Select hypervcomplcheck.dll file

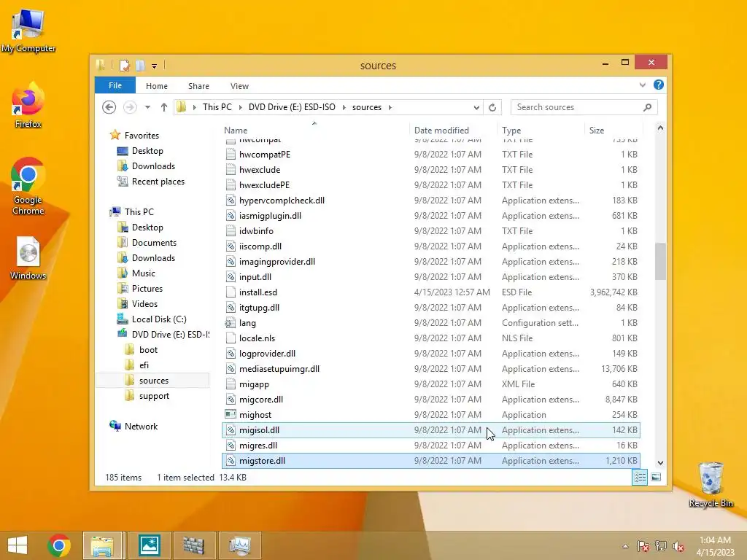431,200
